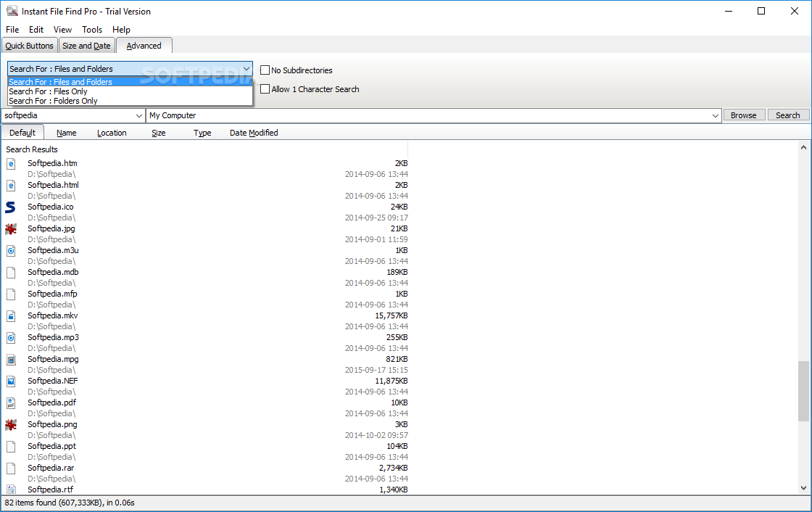
Task: Open the View menu
Action: point(62,30)
